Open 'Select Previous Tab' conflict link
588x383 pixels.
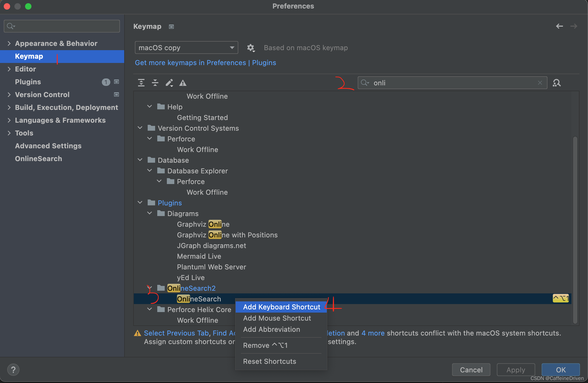(176, 333)
